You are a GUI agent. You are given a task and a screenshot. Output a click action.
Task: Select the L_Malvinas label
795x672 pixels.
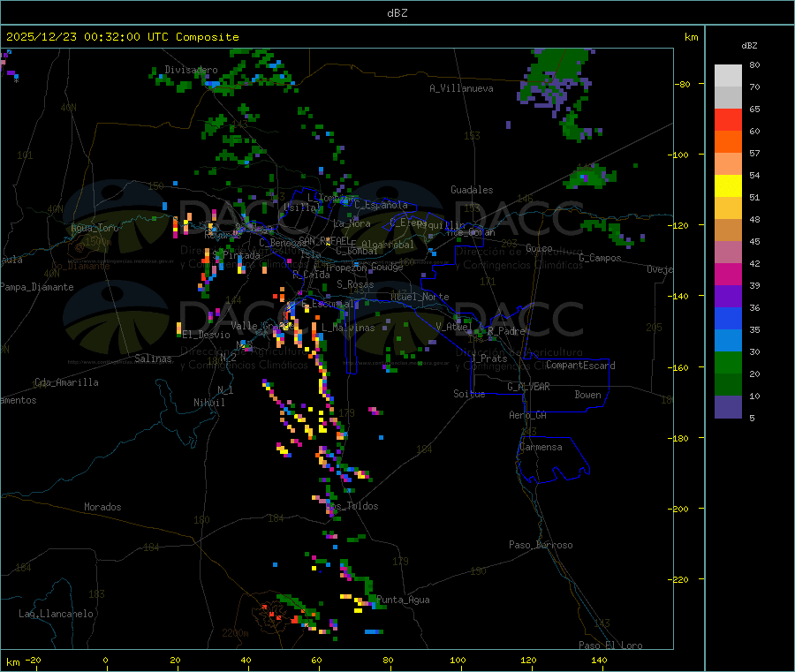348,328
